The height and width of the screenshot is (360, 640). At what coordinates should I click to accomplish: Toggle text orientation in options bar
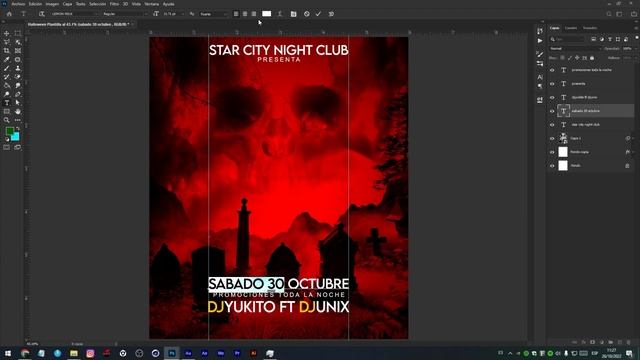click(x=41, y=14)
